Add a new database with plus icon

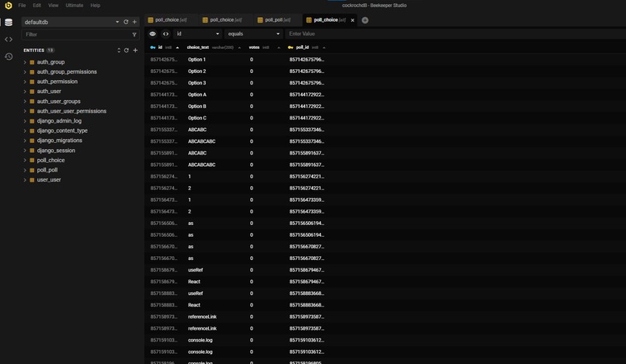[134, 22]
